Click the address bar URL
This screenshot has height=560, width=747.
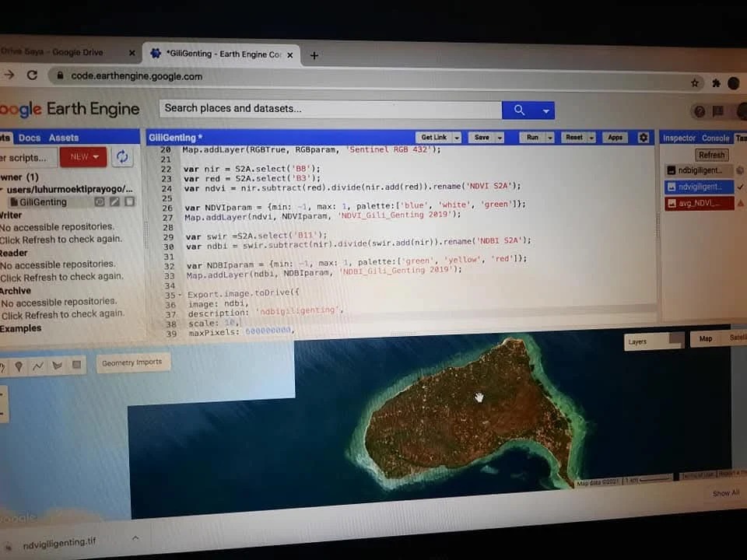pyautogui.click(x=137, y=76)
